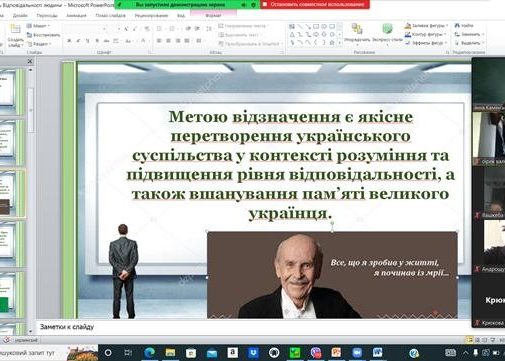Toggle bold text formatting
This screenshot has width=505, height=361.
click(69, 41)
